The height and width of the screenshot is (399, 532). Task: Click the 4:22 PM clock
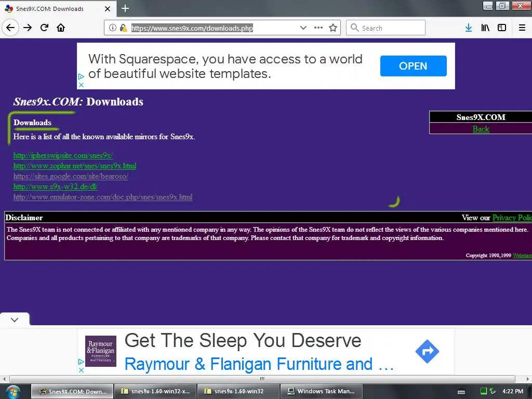[513, 391]
